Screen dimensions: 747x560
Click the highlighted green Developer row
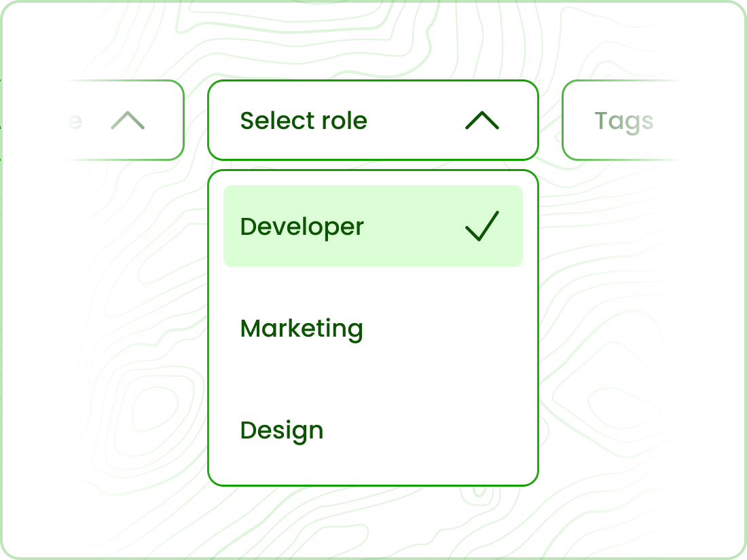(x=373, y=227)
